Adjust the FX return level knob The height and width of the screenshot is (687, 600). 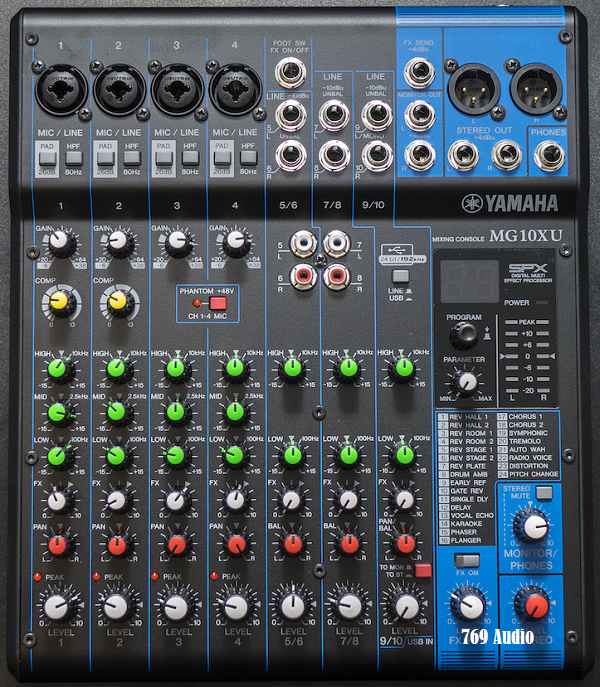coord(470,607)
